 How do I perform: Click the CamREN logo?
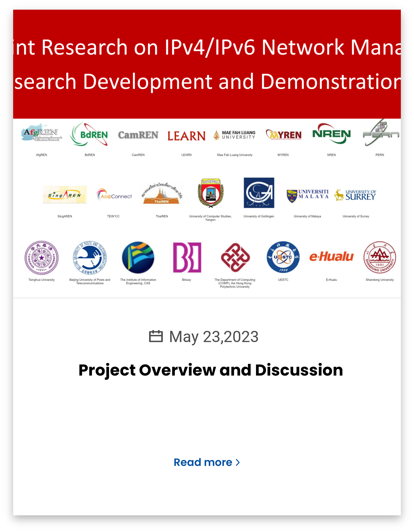tap(138, 135)
